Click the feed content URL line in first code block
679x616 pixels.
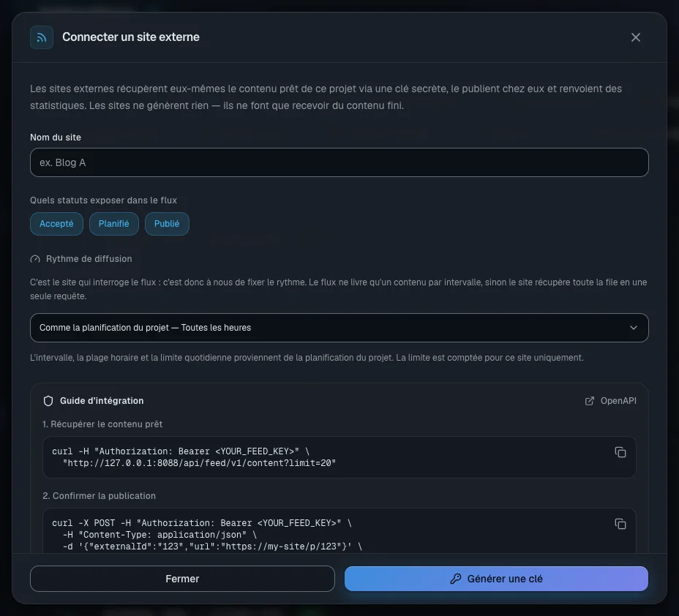click(199, 463)
